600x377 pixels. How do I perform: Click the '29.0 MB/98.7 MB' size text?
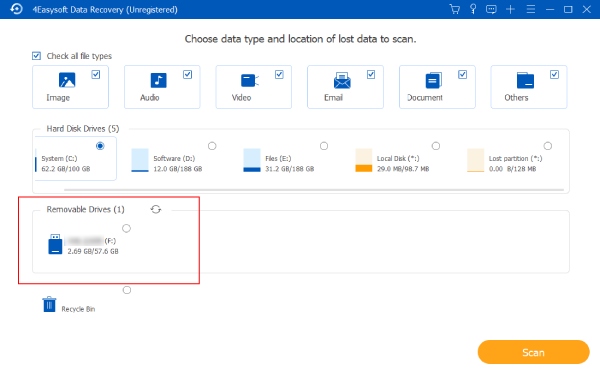coord(403,169)
